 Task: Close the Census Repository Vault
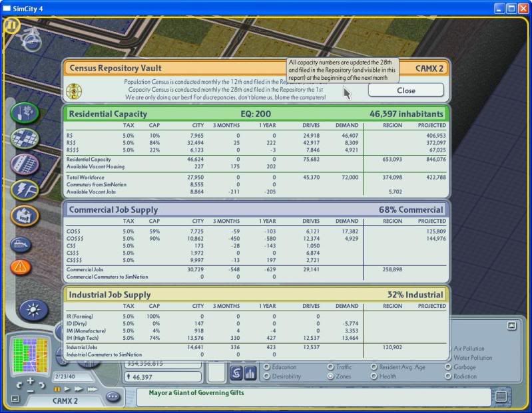[406, 90]
